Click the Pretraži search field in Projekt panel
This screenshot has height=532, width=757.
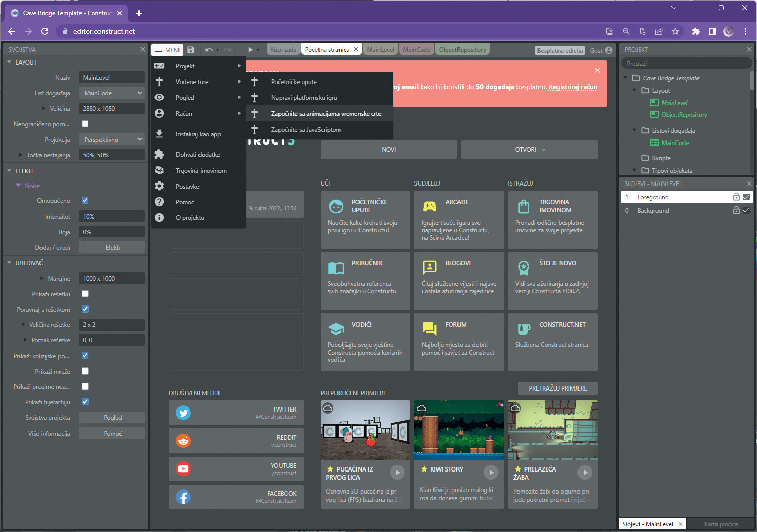tap(687, 64)
